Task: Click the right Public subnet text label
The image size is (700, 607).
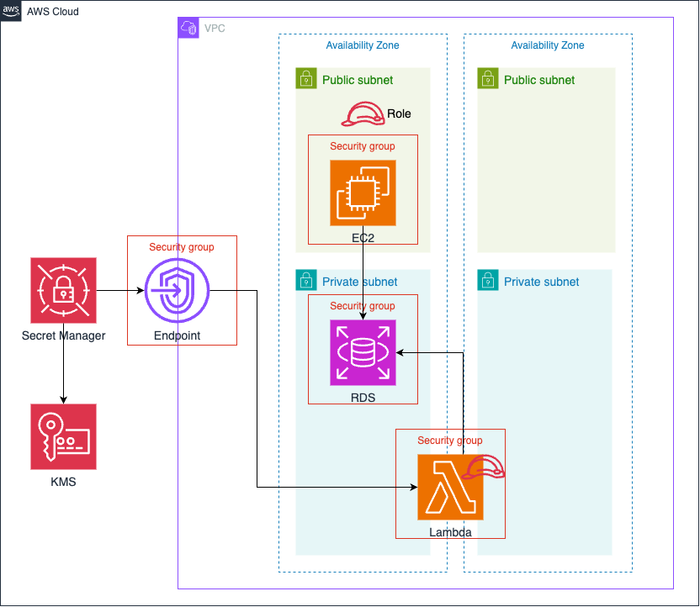Action: point(539,81)
